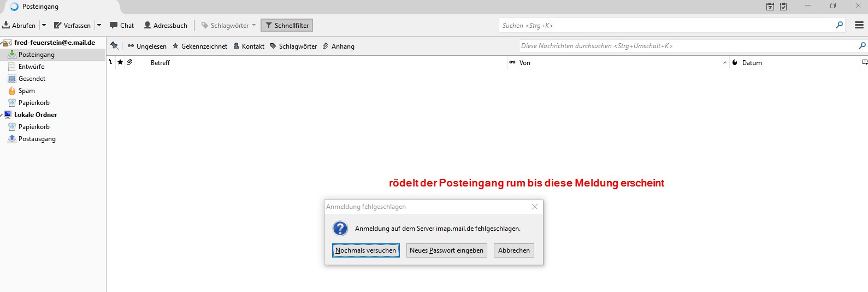868x292 pixels.
Task: Select the fred-feuerstein@e.mail.de account
Action: point(55,43)
